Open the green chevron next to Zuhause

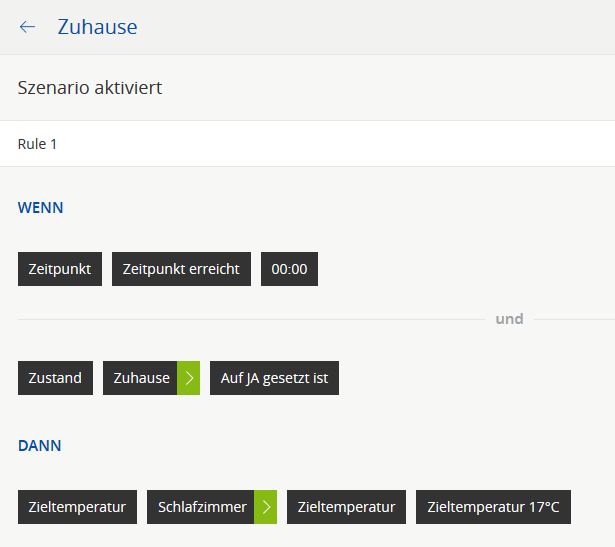point(188,378)
